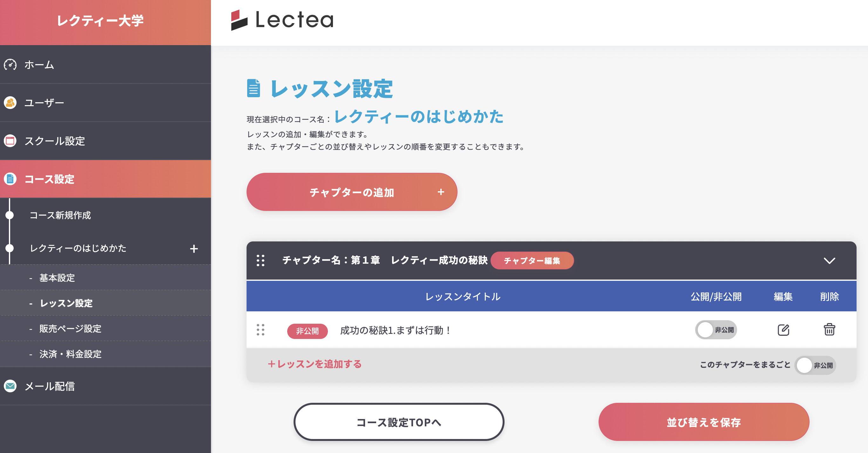This screenshot has height=453, width=868.
Task: Click the チャプターの追加 button
Action: point(351,192)
